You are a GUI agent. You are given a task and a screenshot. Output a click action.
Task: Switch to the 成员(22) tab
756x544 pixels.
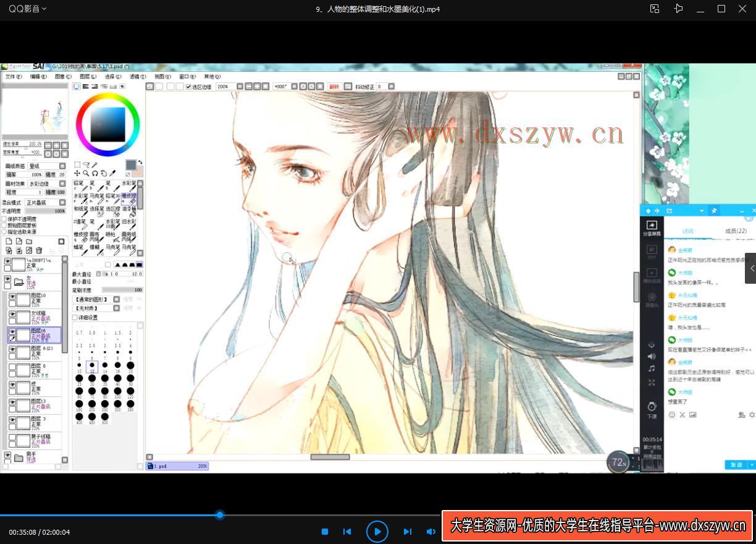736,231
